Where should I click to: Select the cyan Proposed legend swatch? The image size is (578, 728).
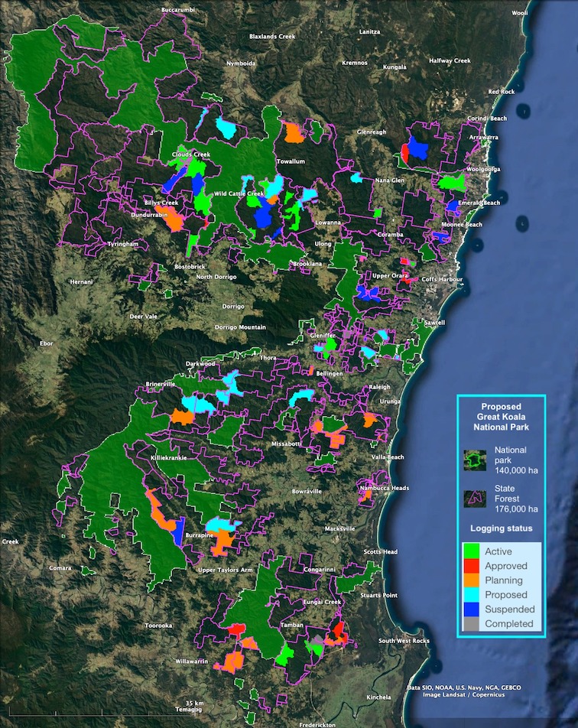point(471,594)
